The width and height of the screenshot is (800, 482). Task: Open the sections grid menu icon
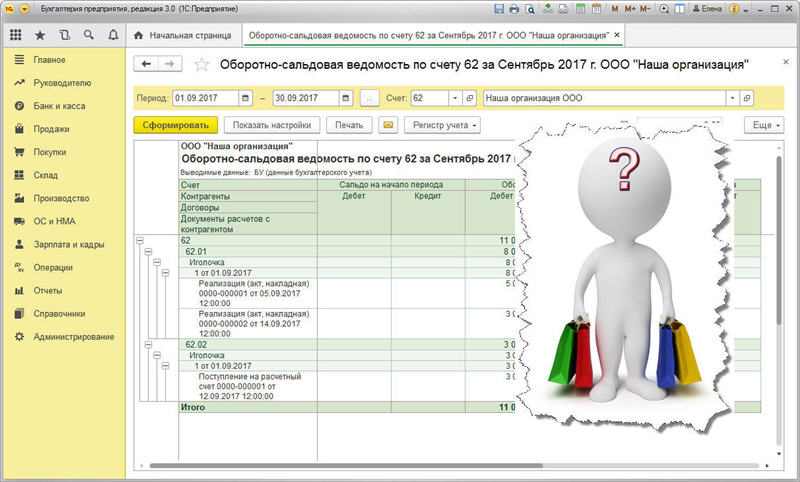16,35
